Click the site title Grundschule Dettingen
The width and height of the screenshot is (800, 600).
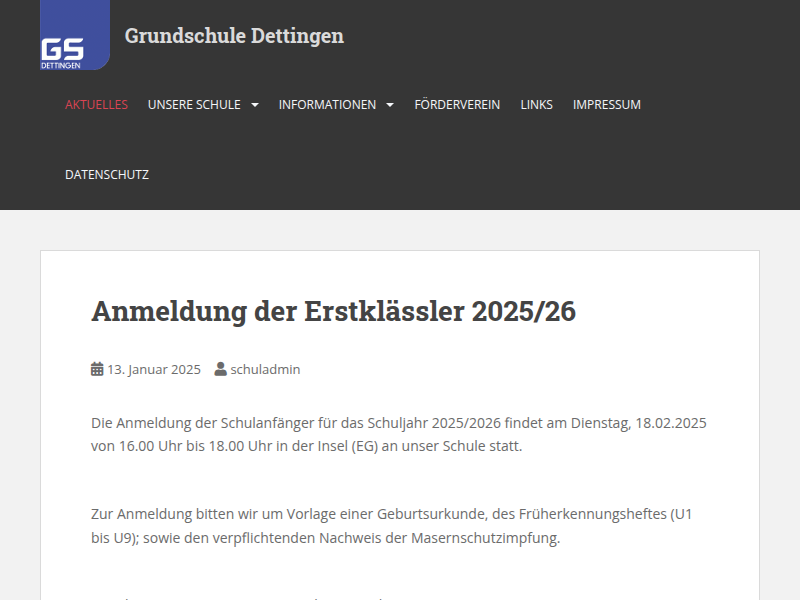[234, 37]
